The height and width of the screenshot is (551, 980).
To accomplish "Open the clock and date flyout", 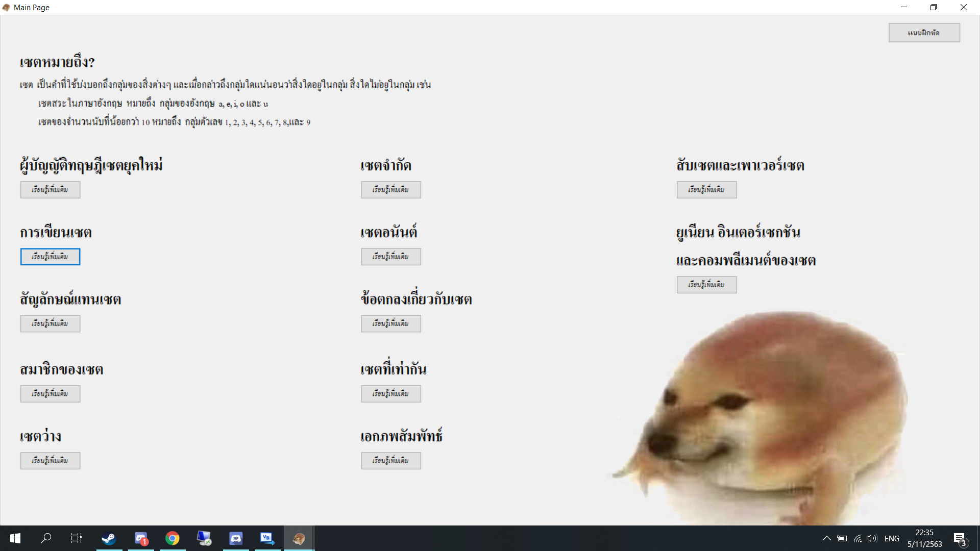I will (924, 538).
